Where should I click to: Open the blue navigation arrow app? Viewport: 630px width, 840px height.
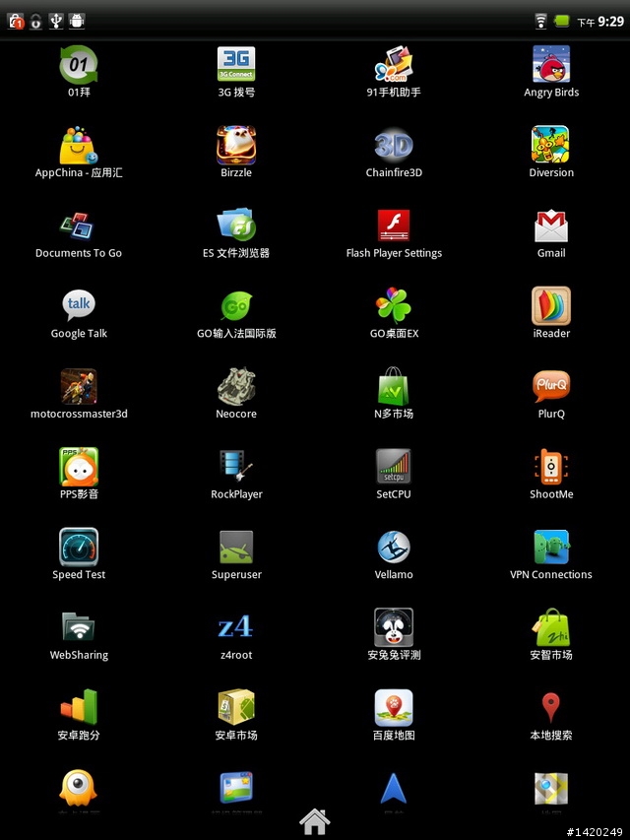pyautogui.click(x=393, y=788)
